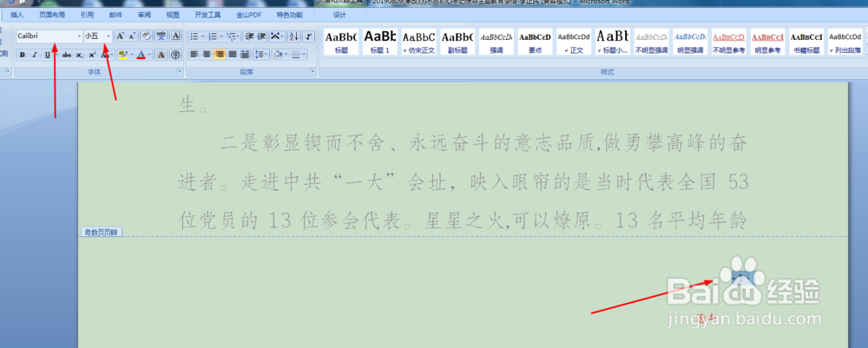Apply the 仿宋正文 style
Image resolution: width=868 pixels, height=348 pixels.
418,42
